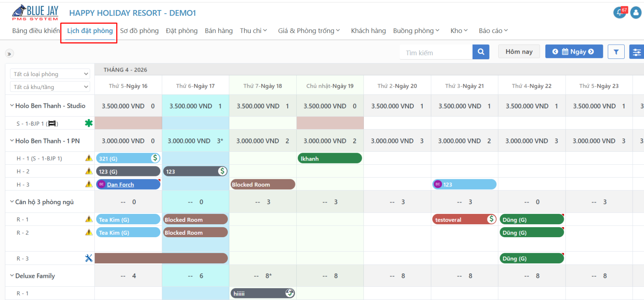
Task: Open Blocked Room bar on room R - 2
Action: 196,232
